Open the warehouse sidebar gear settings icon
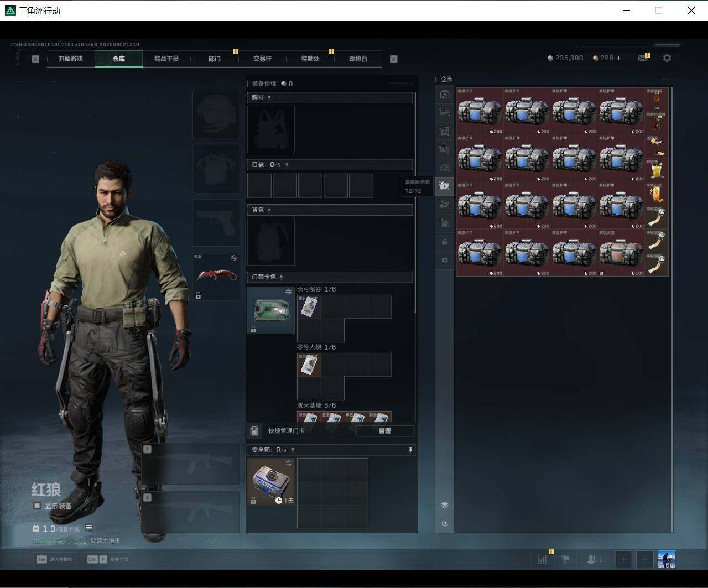 coord(444,261)
